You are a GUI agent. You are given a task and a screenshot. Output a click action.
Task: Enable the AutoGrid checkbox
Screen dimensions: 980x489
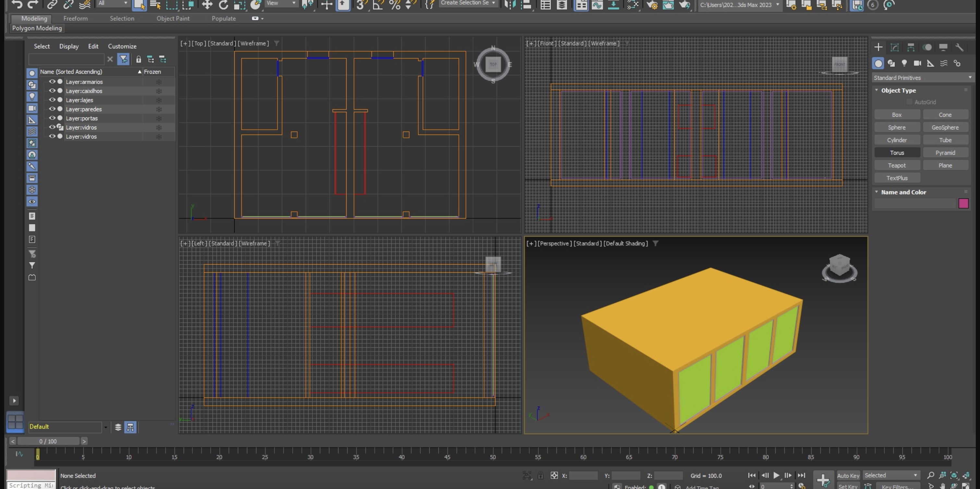(909, 102)
